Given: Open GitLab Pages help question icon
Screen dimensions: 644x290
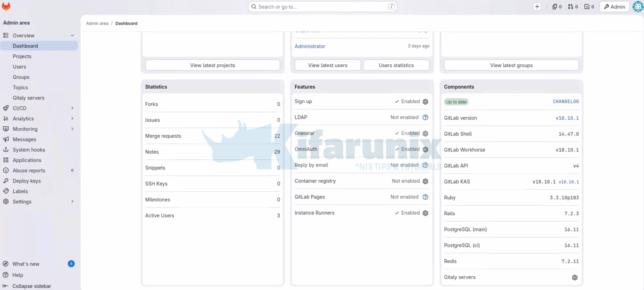Looking at the screenshot, I should [x=425, y=197].
